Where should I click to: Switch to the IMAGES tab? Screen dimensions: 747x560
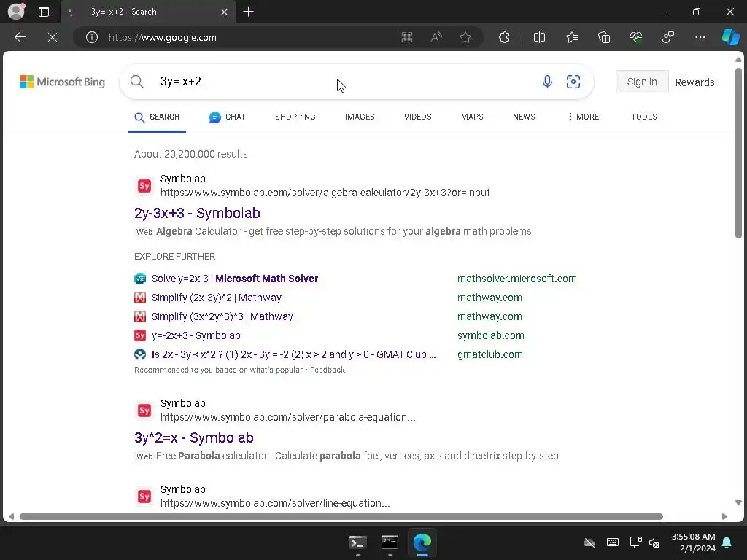[x=360, y=117]
